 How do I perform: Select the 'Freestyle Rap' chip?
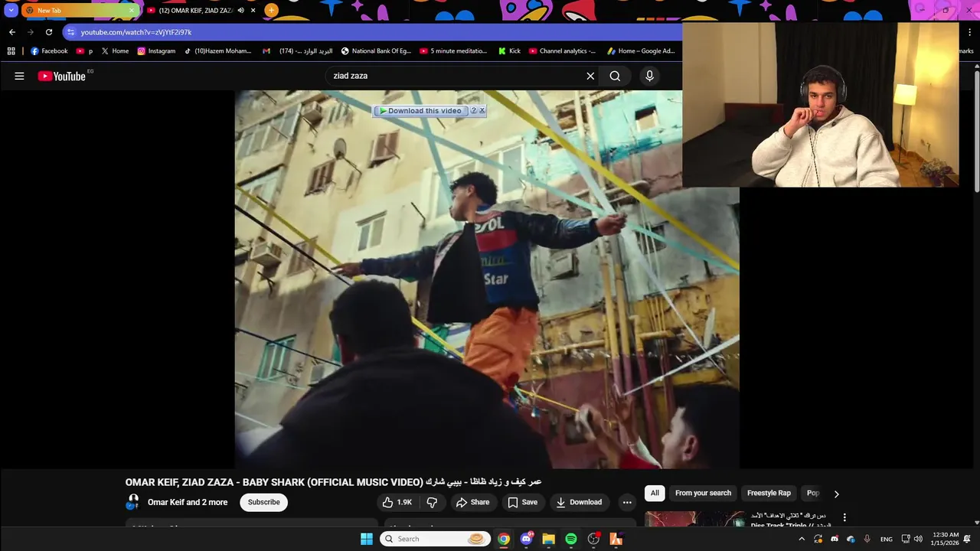pos(769,493)
